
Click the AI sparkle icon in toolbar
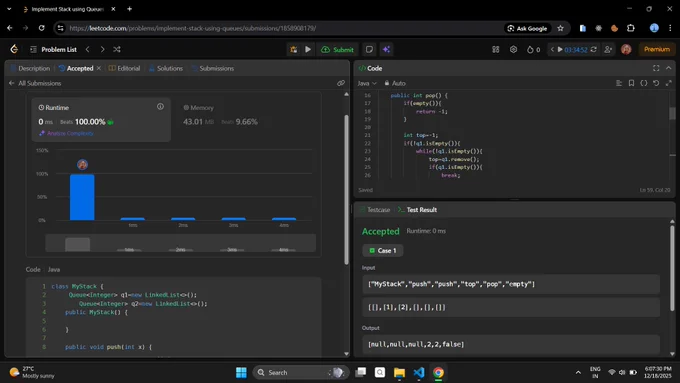click(x=386, y=49)
